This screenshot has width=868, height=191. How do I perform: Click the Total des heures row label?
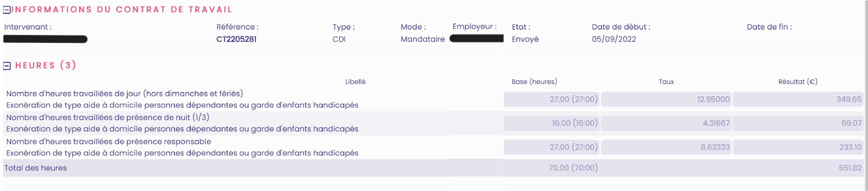pos(35,168)
